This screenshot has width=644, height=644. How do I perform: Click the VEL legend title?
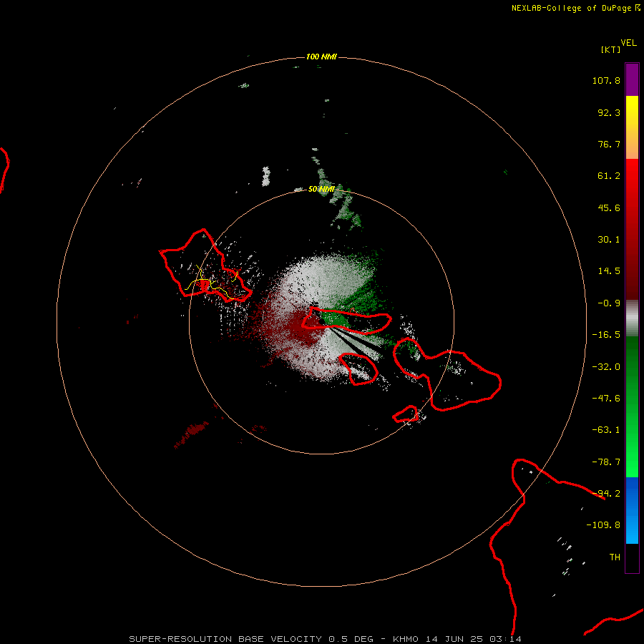point(628,43)
